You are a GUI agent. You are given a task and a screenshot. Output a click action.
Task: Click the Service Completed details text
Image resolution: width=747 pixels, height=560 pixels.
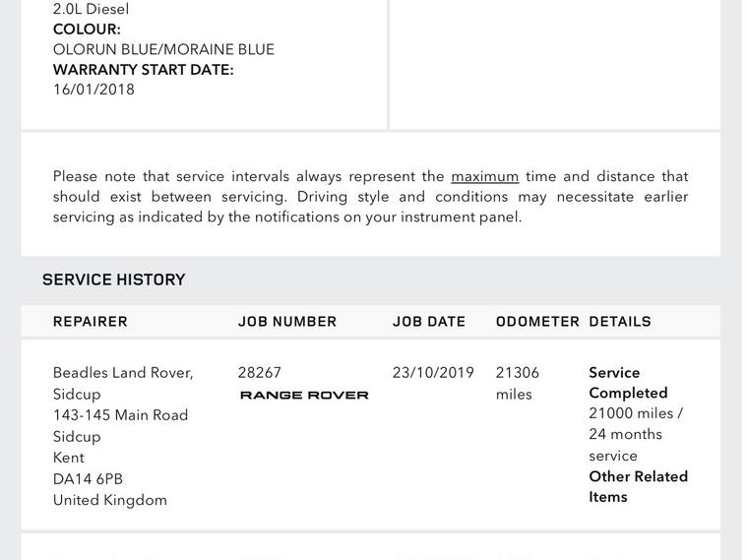tap(628, 383)
